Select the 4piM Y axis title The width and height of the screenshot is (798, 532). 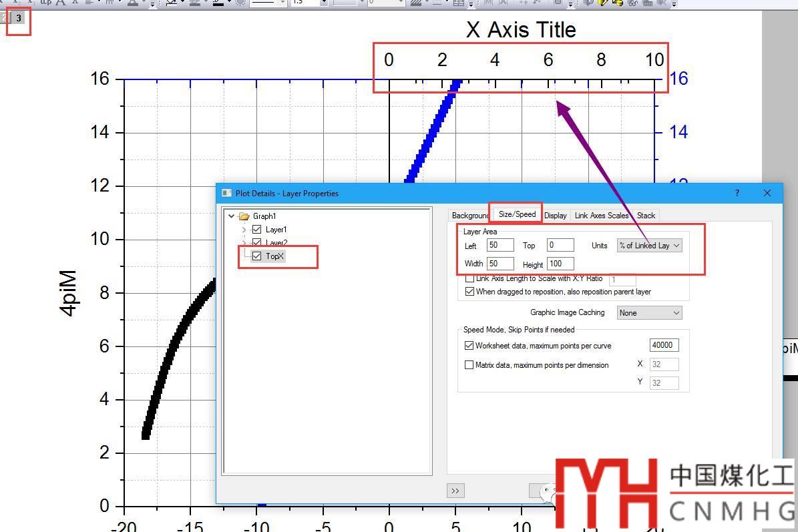pos(68,293)
